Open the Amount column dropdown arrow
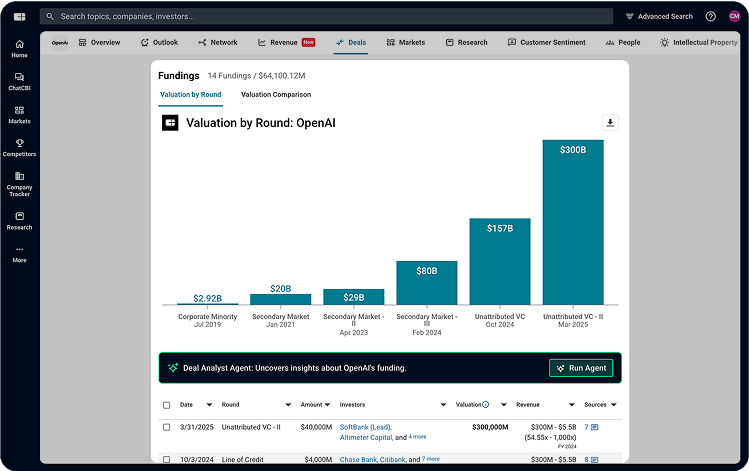The image size is (749, 471). tap(328, 405)
